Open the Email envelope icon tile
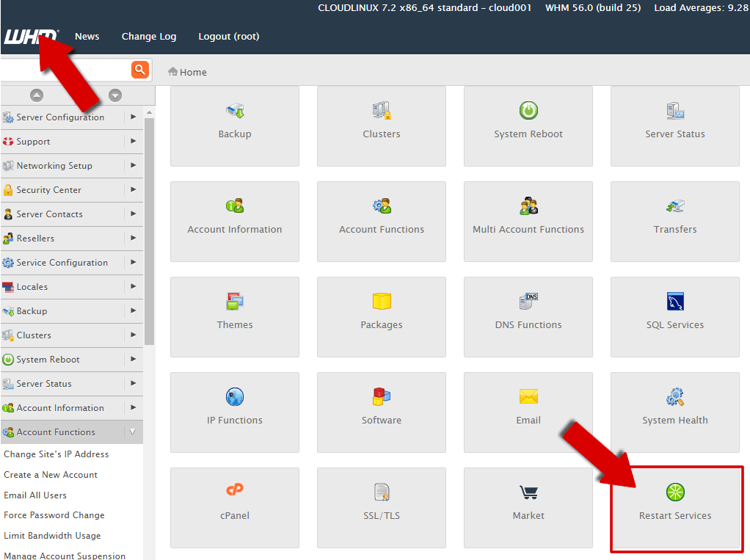The height and width of the screenshot is (560, 750). click(528, 396)
